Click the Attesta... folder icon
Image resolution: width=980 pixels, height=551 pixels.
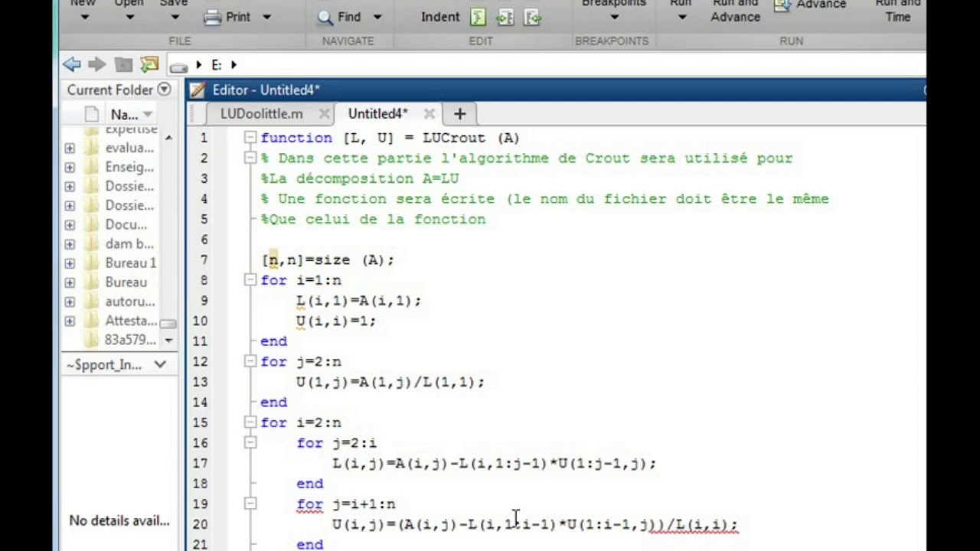[x=92, y=321]
